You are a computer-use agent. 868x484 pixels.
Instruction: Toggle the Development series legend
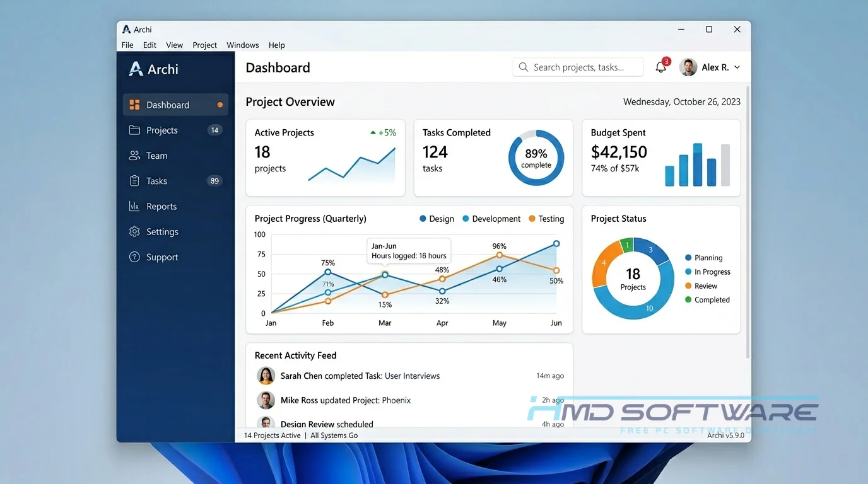(x=491, y=219)
